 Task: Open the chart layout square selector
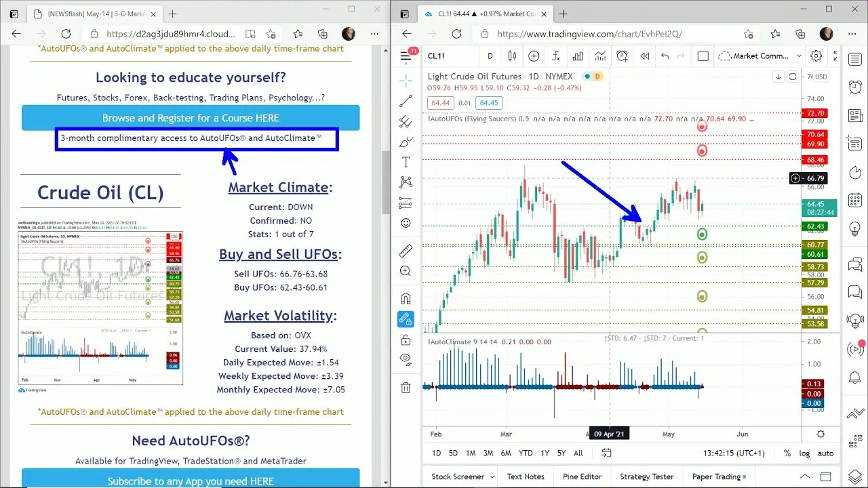[x=703, y=56]
